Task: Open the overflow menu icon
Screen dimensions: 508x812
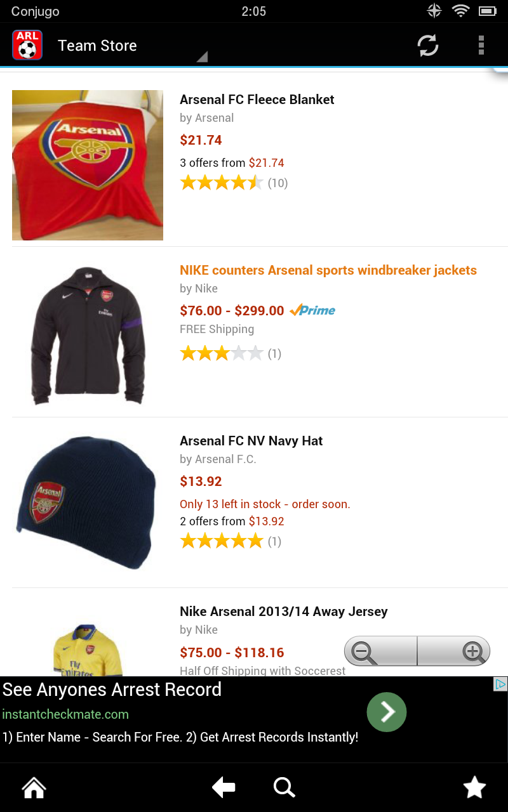Action: 481,45
